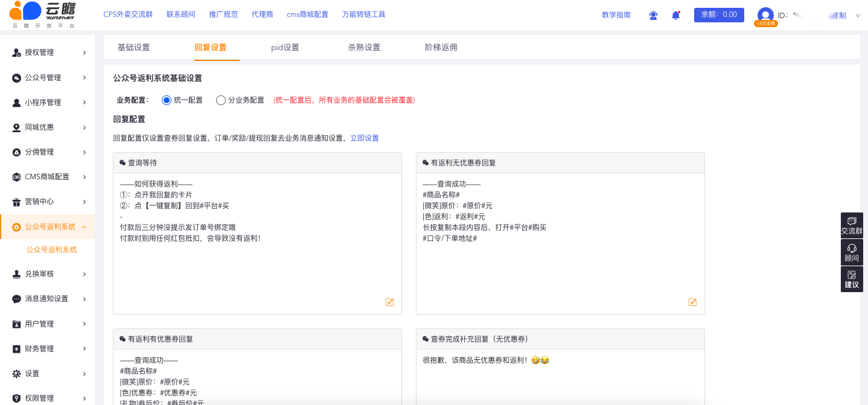Click the 公众号管理 sidebar icon

tap(17, 78)
